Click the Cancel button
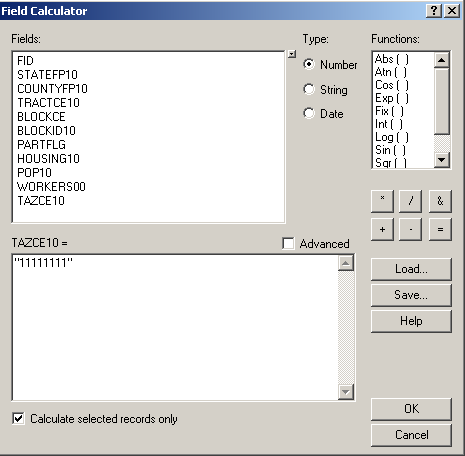 coord(411,435)
